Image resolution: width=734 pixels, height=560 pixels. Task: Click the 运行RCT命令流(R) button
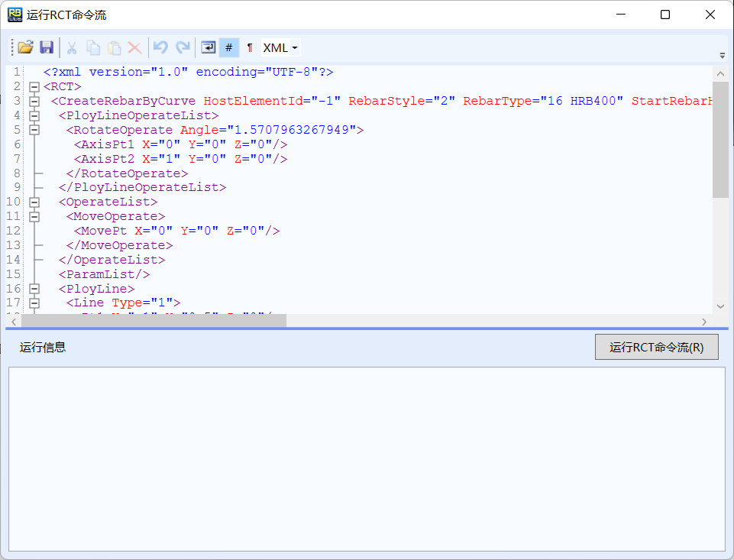[656, 347]
